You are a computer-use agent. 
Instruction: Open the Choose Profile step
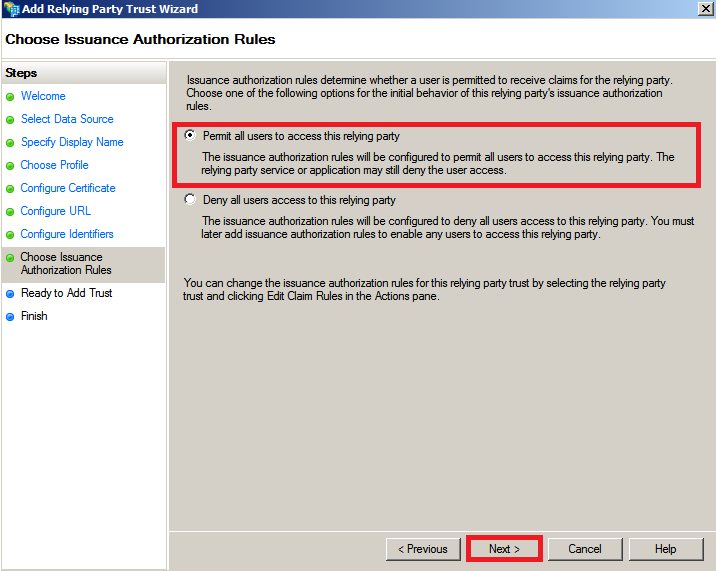pyautogui.click(x=54, y=165)
